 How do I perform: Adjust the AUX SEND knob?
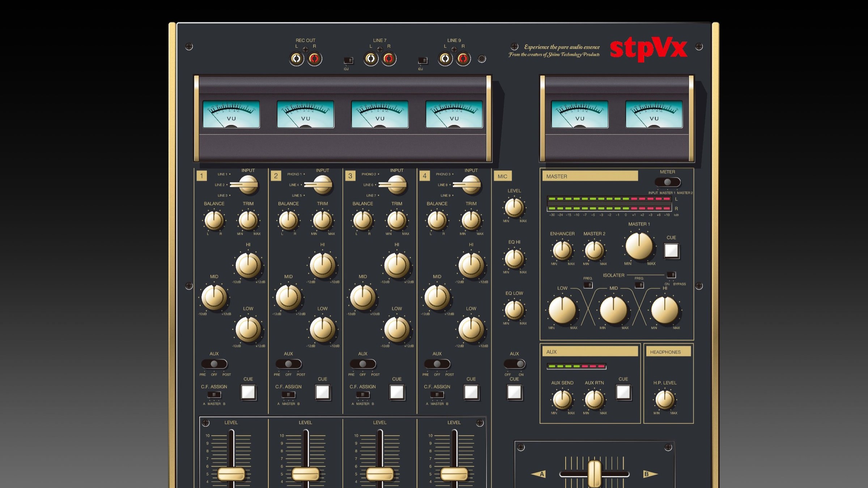562,400
